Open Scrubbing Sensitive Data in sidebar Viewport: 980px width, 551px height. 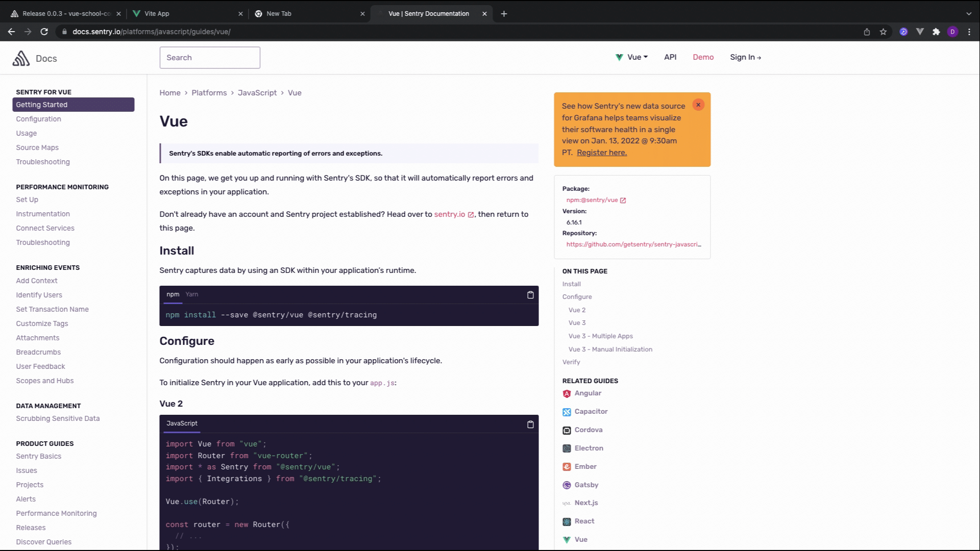tap(58, 418)
